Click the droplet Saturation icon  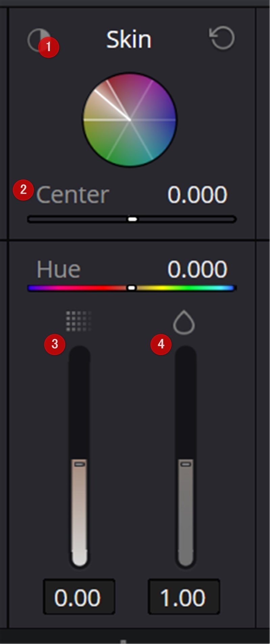pyautogui.click(x=184, y=323)
